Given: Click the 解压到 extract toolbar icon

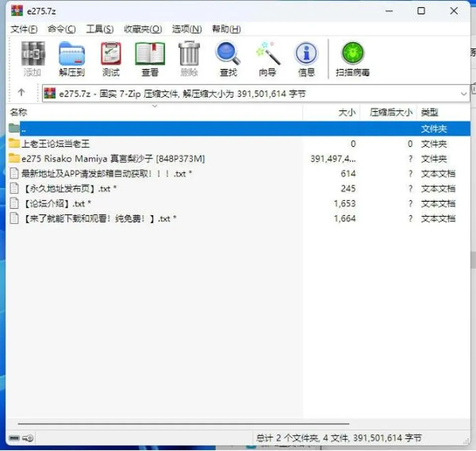Looking at the screenshot, I should 71,59.
